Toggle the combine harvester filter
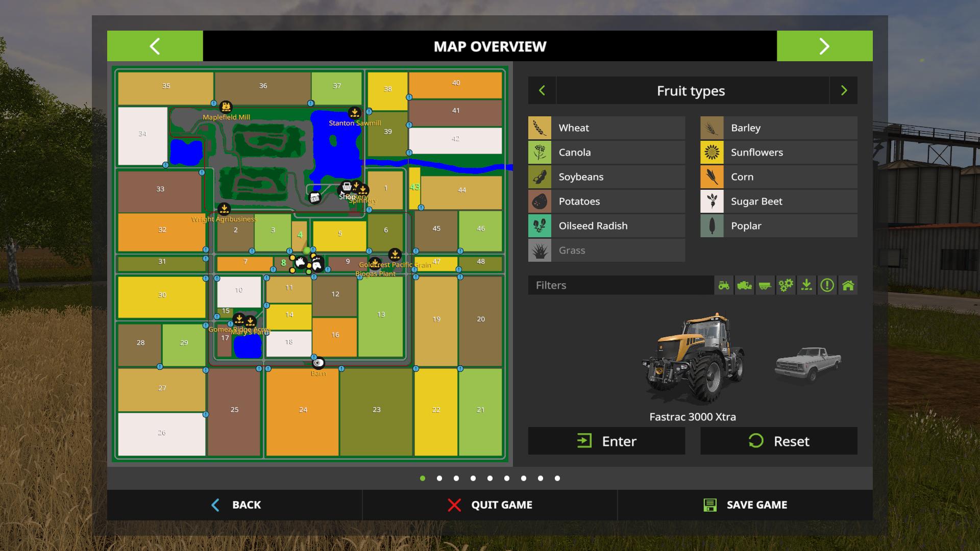980x551 pixels. pos(745,285)
